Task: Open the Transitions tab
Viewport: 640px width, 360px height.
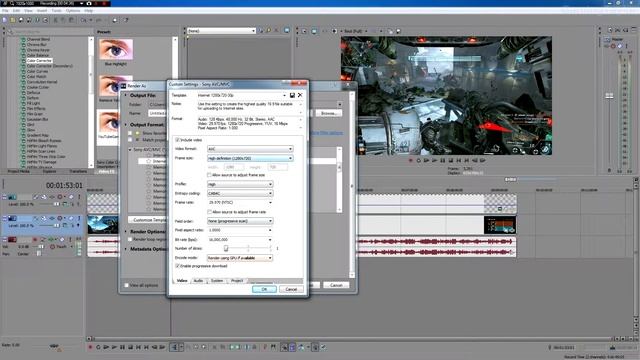Action: (78, 171)
